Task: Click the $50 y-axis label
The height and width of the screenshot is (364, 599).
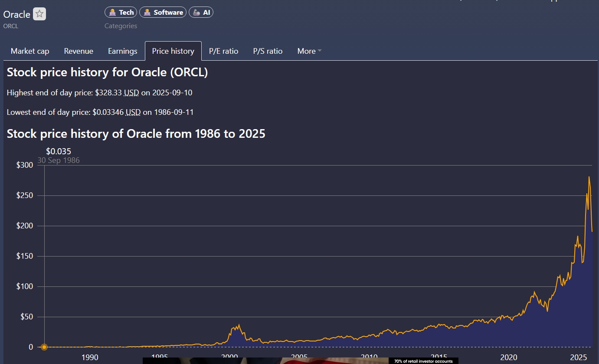Action: tap(26, 317)
